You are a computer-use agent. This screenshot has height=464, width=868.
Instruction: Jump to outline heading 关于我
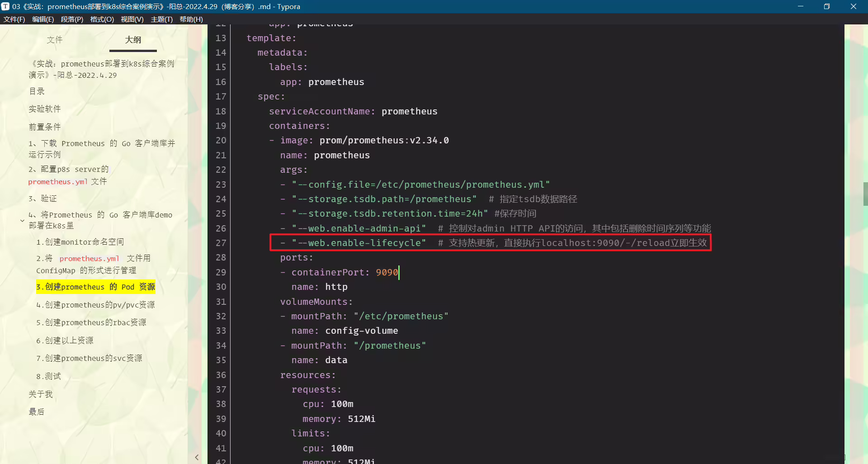pos(41,394)
